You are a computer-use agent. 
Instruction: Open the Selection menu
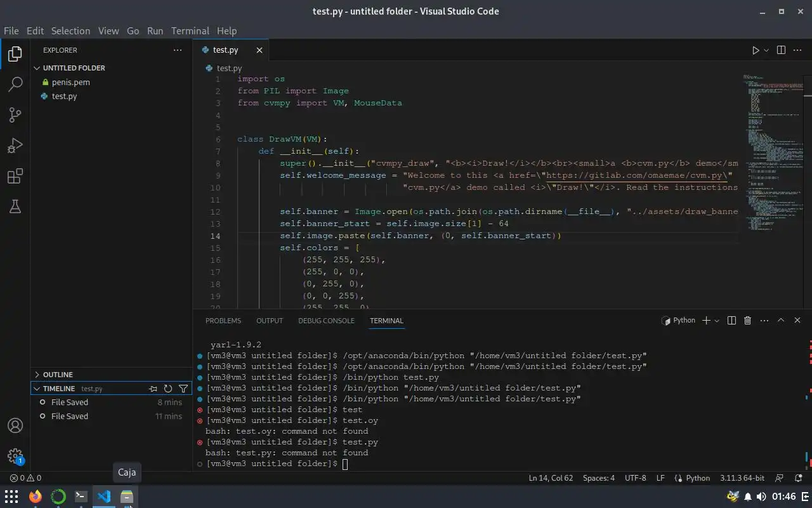click(x=70, y=30)
